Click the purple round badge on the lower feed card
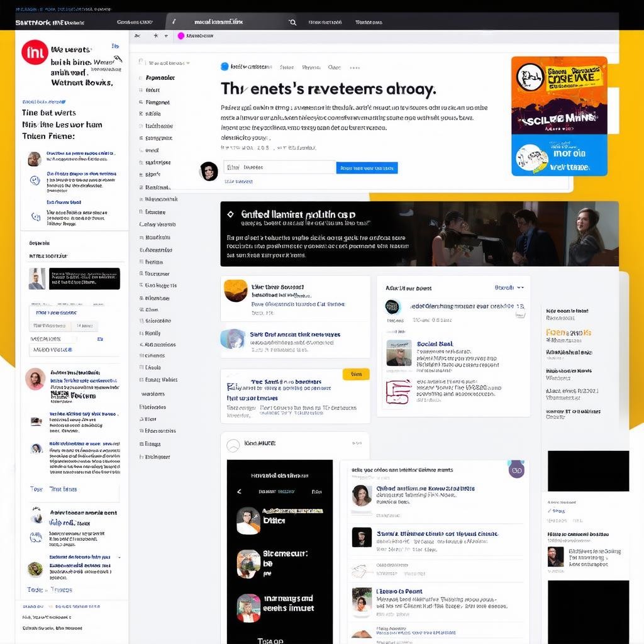644x644 pixels. click(x=516, y=469)
